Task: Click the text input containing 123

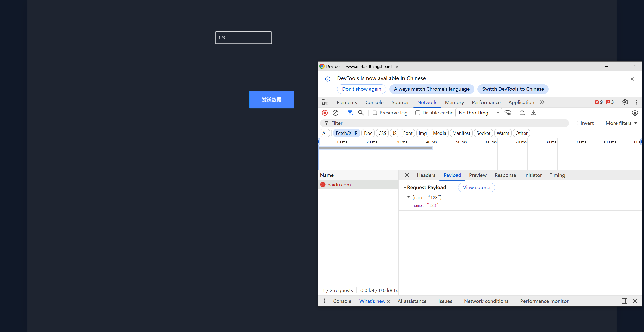Action: pos(243,38)
